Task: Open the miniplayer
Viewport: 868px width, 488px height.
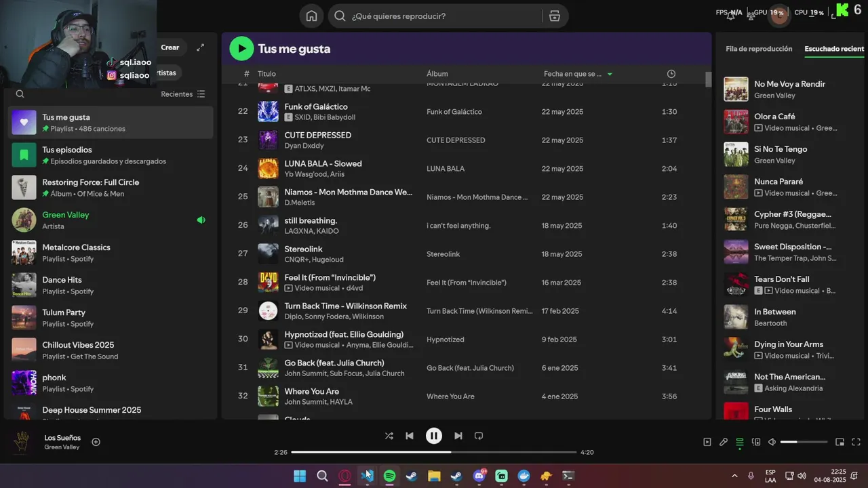Action: (840, 442)
